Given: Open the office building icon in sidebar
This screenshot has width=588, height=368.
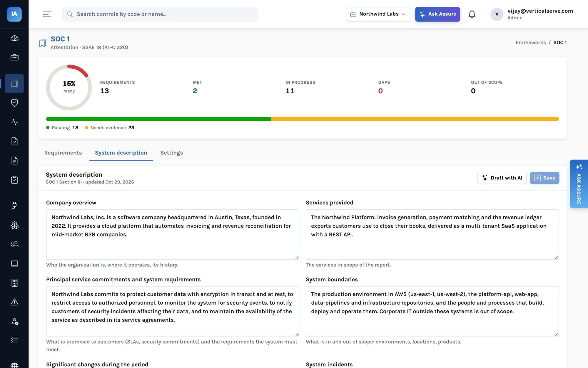Looking at the screenshot, I should point(14,283).
